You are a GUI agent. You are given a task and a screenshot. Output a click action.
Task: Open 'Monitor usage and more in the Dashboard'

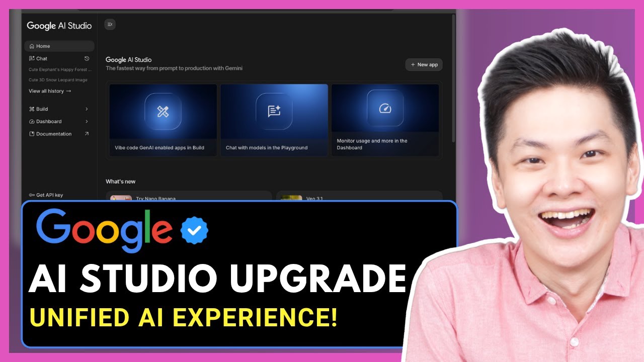(x=385, y=120)
